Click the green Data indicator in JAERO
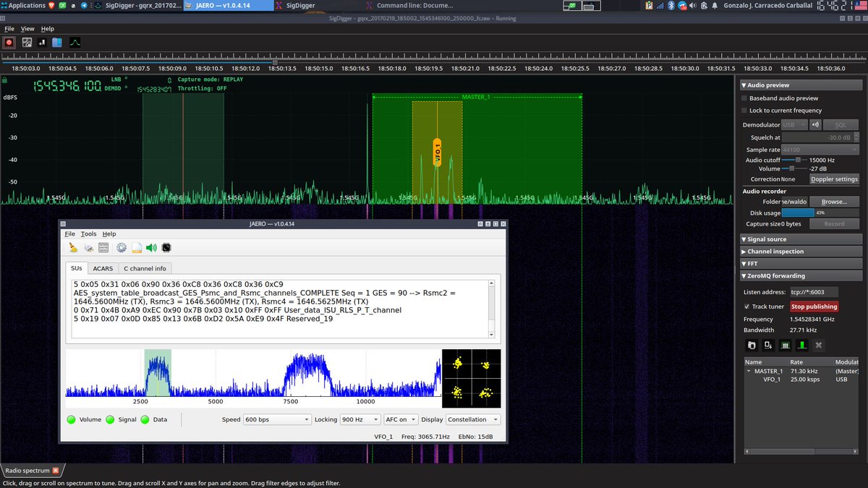The width and height of the screenshot is (868, 488). [145, 419]
